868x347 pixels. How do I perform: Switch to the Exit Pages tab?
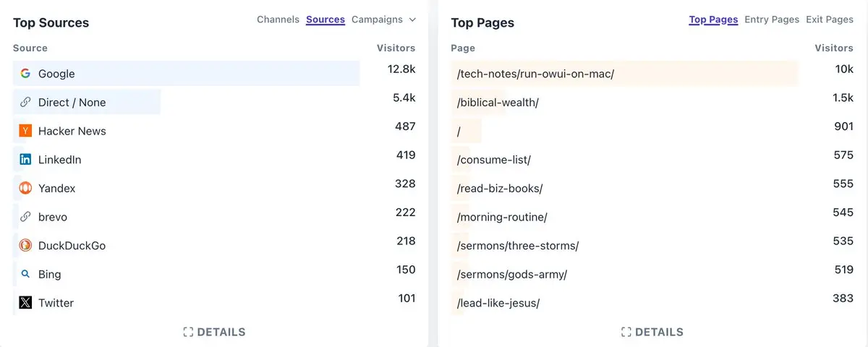[x=830, y=20]
